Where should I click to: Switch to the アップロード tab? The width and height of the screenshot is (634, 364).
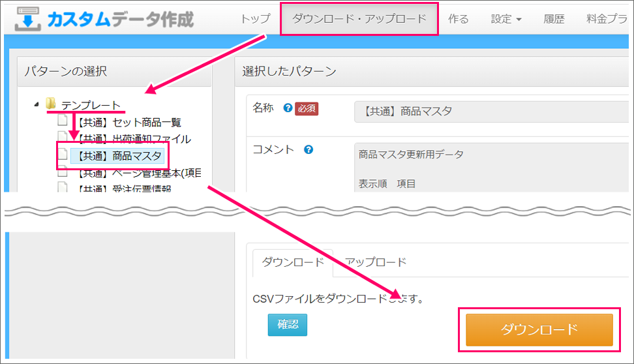(376, 262)
